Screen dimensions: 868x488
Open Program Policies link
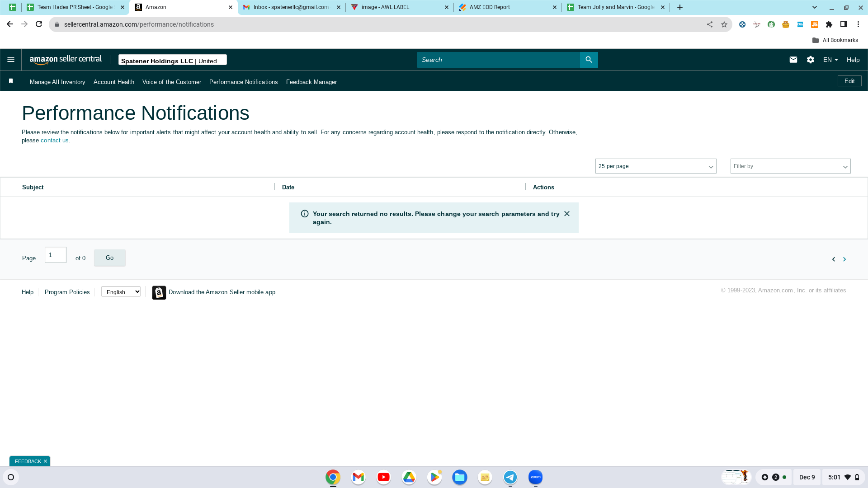pyautogui.click(x=67, y=292)
